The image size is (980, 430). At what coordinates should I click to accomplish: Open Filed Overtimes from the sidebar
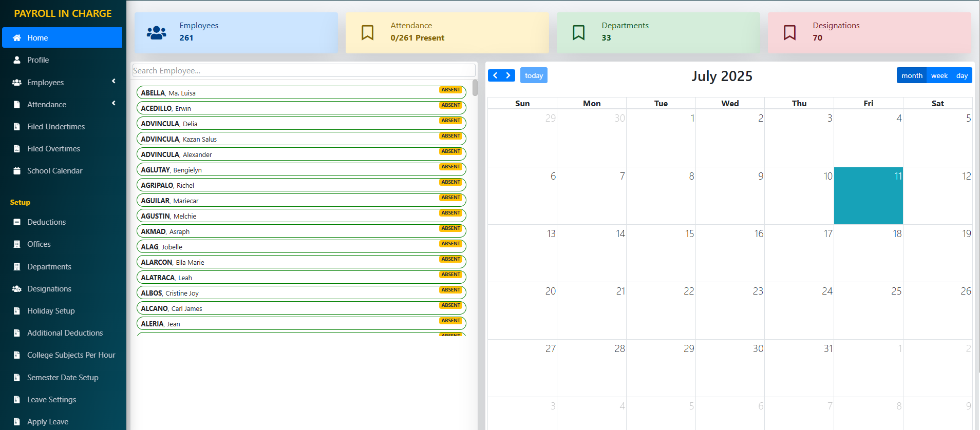coord(53,149)
